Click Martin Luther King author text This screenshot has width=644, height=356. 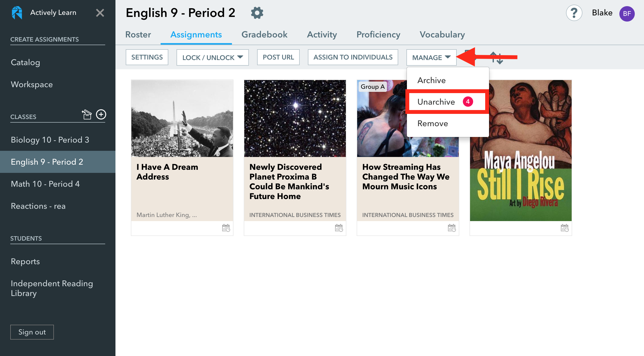click(x=167, y=215)
